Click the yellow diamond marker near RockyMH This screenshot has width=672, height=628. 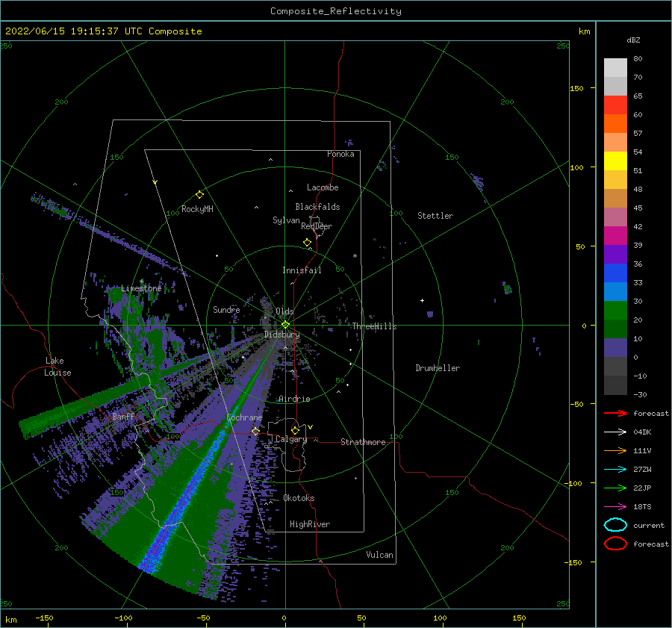(x=199, y=195)
